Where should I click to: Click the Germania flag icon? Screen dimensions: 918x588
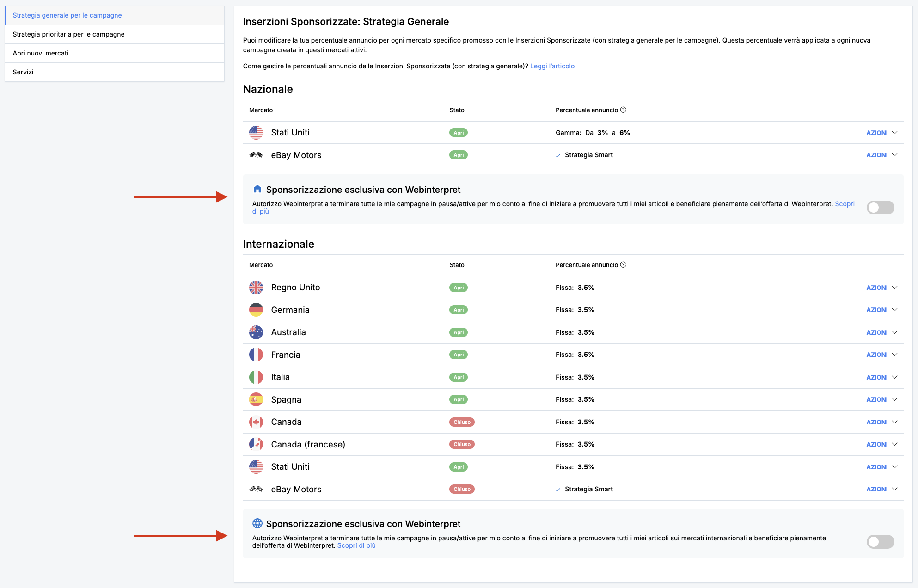(x=256, y=310)
